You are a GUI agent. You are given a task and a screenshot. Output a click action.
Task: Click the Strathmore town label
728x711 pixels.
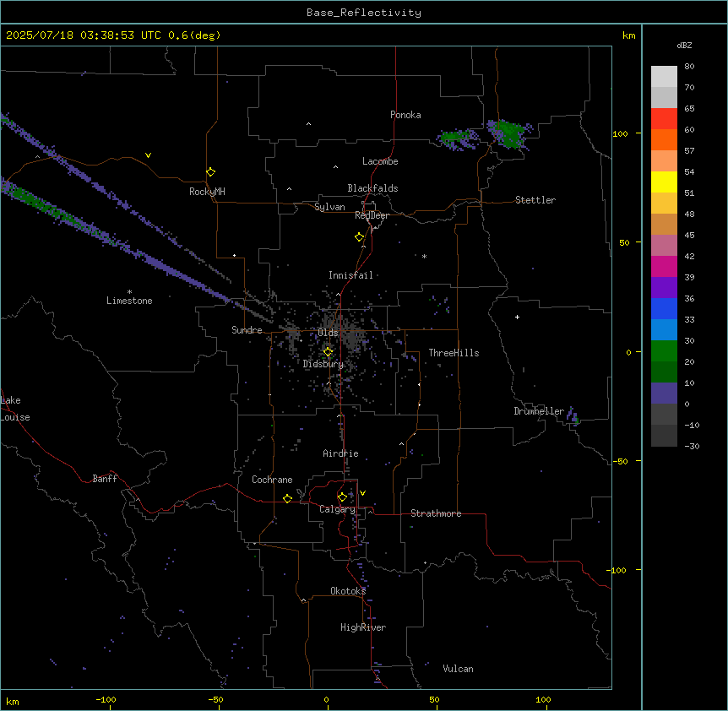click(436, 513)
